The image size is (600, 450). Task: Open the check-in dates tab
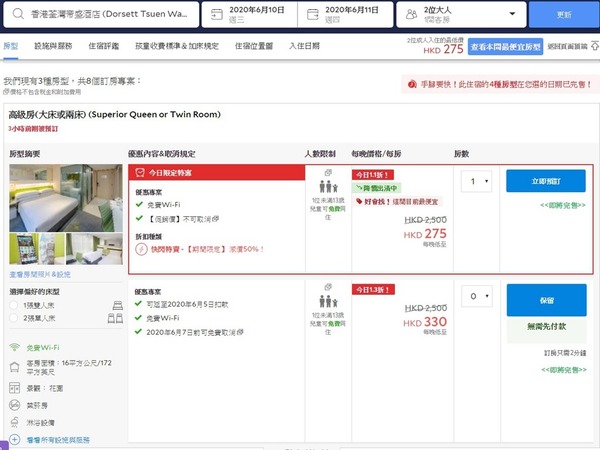304,46
